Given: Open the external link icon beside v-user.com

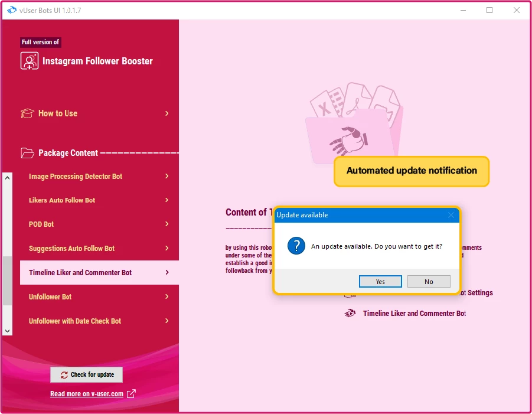Looking at the screenshot, I should coord(131,394).
